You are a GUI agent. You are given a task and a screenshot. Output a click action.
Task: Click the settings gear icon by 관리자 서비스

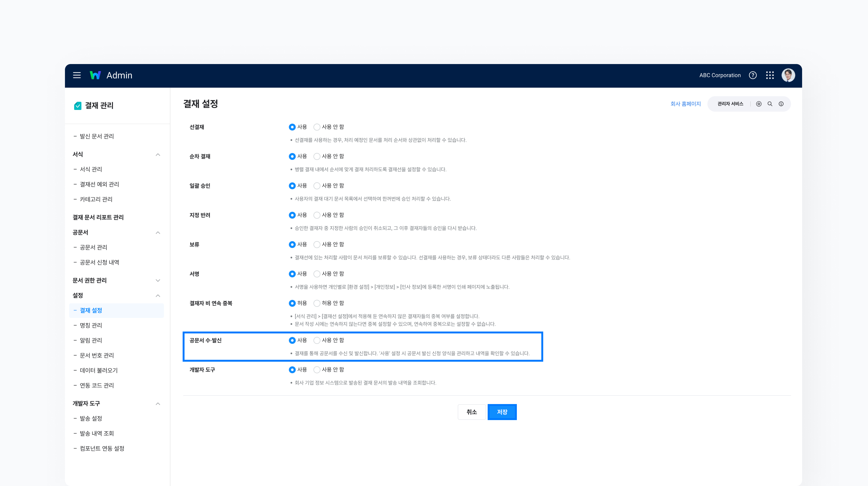(x=759, y=104)
